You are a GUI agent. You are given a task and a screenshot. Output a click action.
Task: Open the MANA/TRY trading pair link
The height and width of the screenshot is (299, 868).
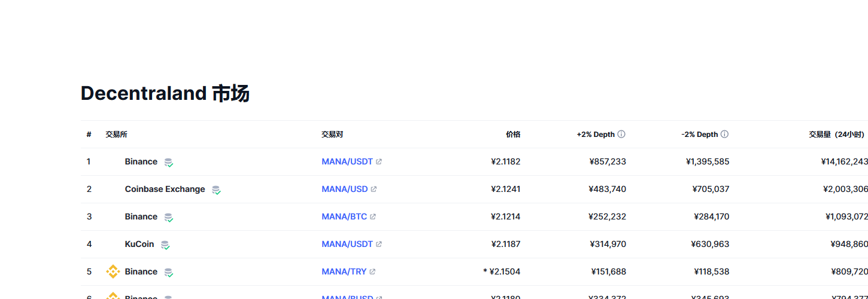344,271
